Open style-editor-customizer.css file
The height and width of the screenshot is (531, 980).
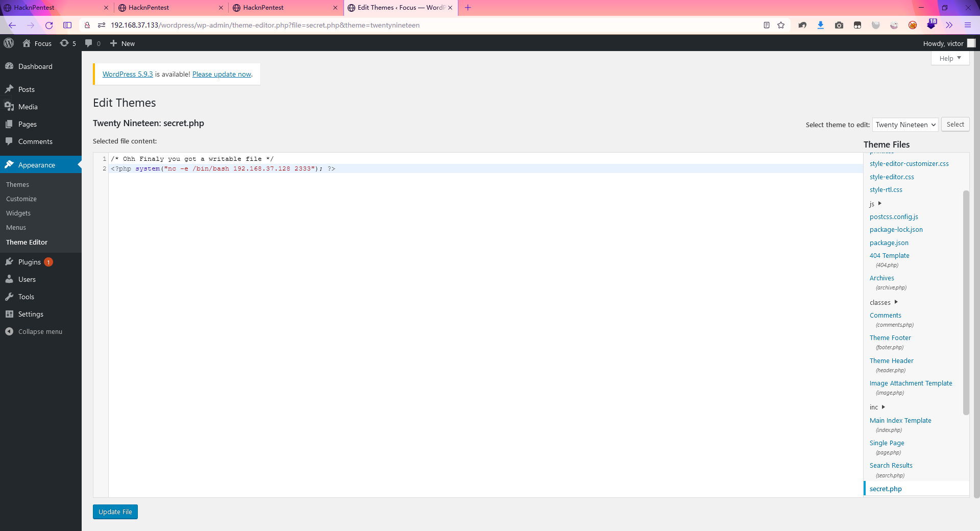(909, 163)
